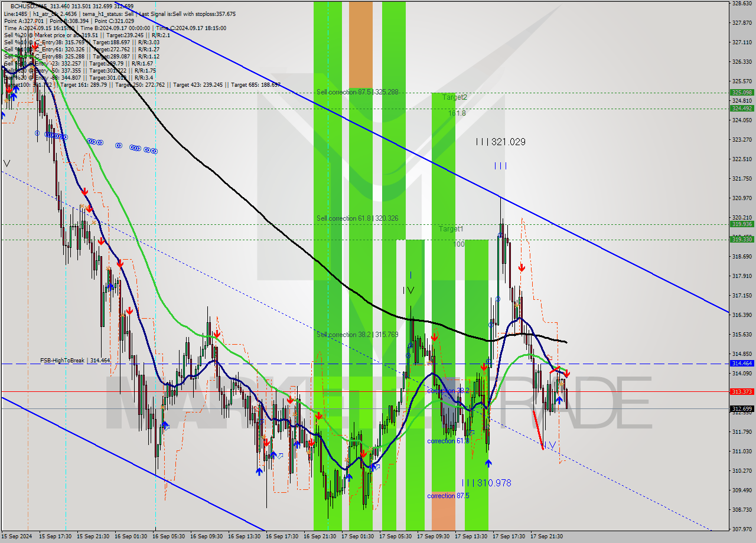Click the green 319.936 price tag

742,224
